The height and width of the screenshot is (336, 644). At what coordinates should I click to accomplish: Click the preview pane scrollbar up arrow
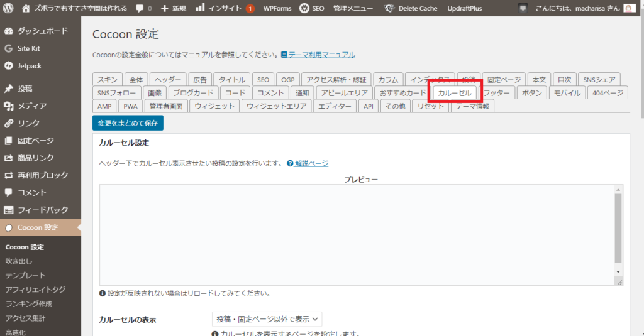click(x=618, y=190)
